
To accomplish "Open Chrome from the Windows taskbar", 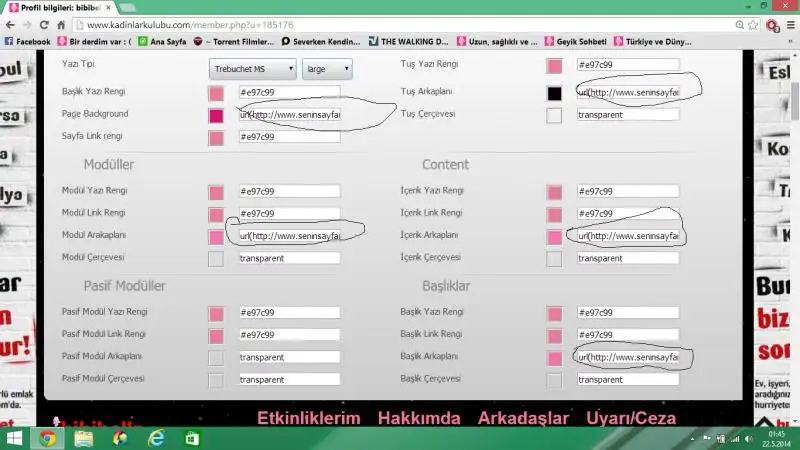I will click(x=47, y=438).
